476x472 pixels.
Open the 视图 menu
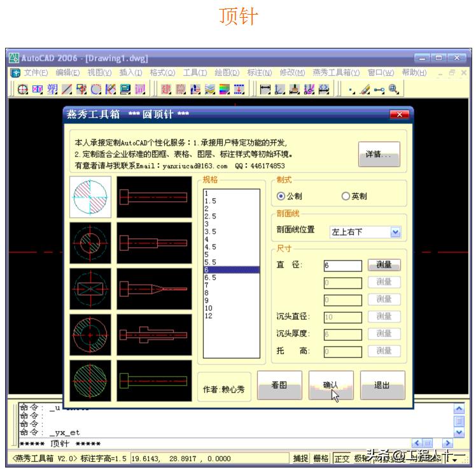tap(99, 73)
